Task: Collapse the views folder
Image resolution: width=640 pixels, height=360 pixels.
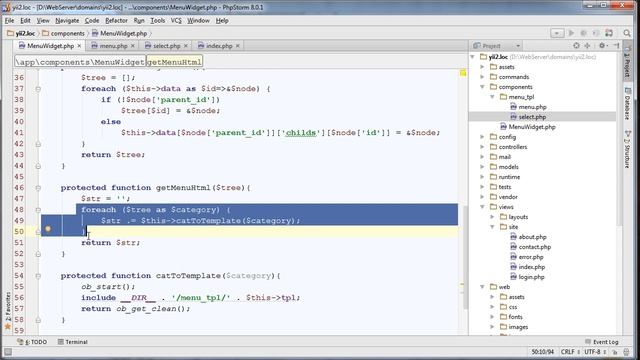Action: pyautogui.click(x=482, y=207)
